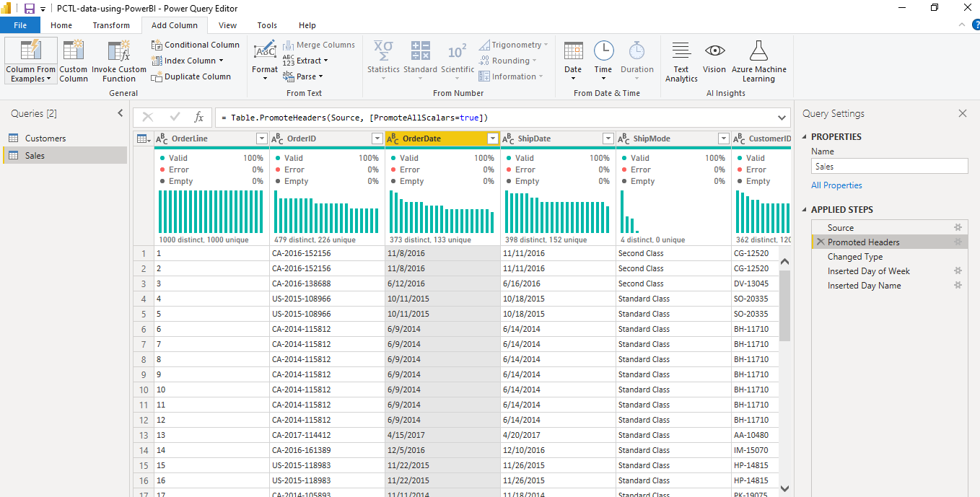Delete the Promoted Headers step
Screen dimensions: 980x497
pyautogui.click(x=820, y=242)
